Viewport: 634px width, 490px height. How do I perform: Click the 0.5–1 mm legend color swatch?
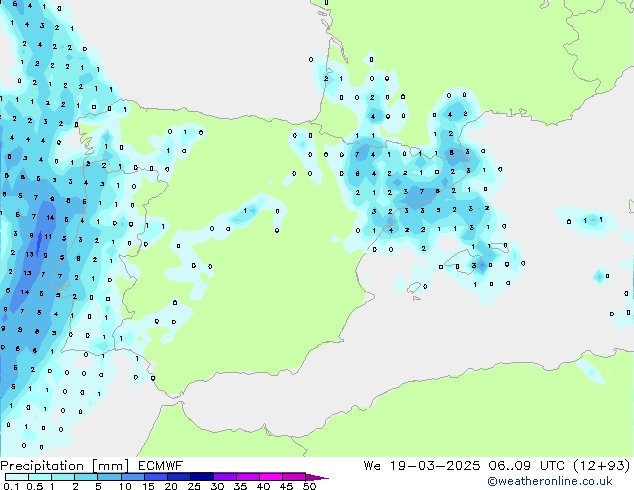tap(40, 477)
